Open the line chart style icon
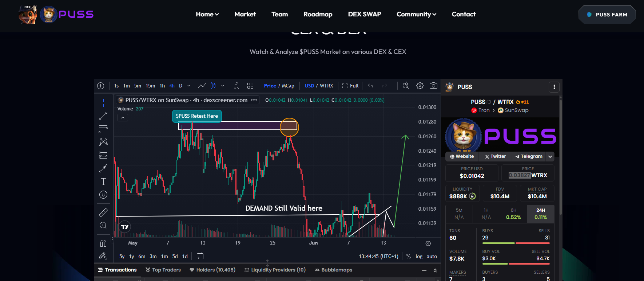 (202, 86)
